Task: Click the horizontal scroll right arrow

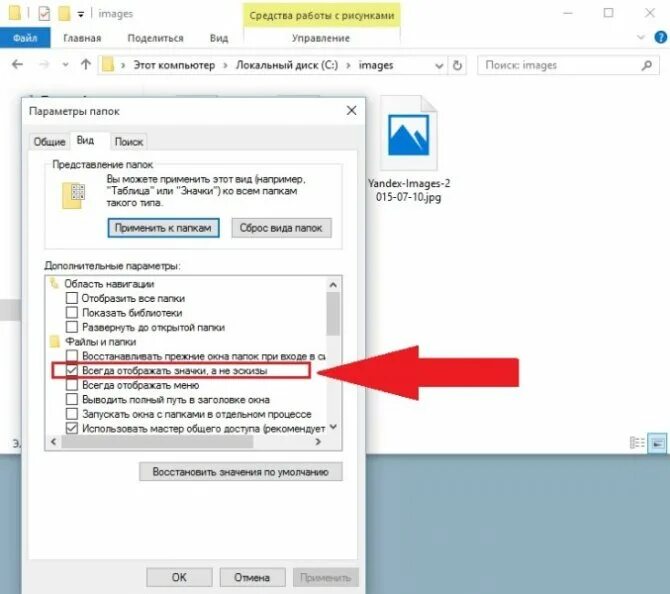Action: 318,442
